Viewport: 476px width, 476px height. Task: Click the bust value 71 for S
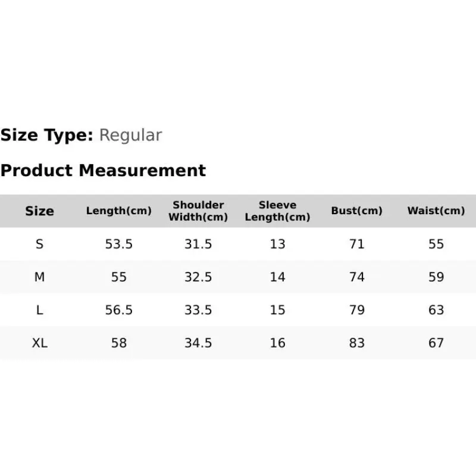point(356,244)
